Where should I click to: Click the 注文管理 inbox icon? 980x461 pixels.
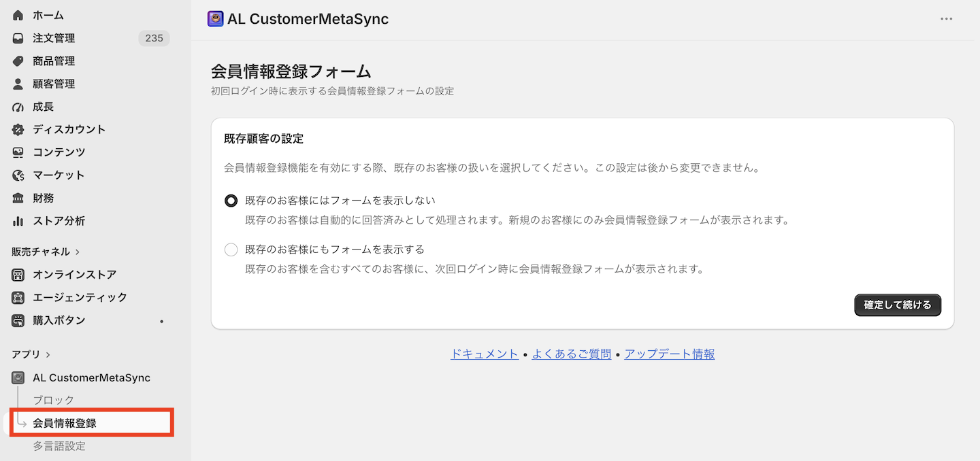[18, 38]
